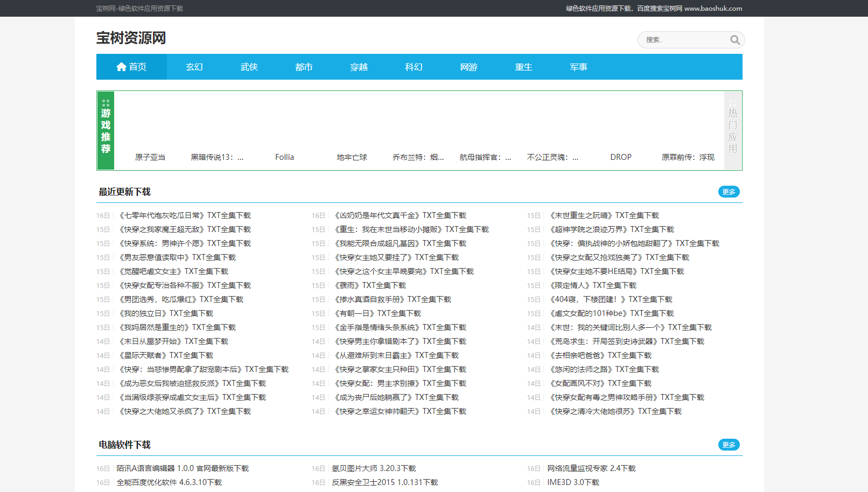868x492 pixels.
Task: Open 《金手指是情绪头条系统》 link
Action: tap(399, 327)
